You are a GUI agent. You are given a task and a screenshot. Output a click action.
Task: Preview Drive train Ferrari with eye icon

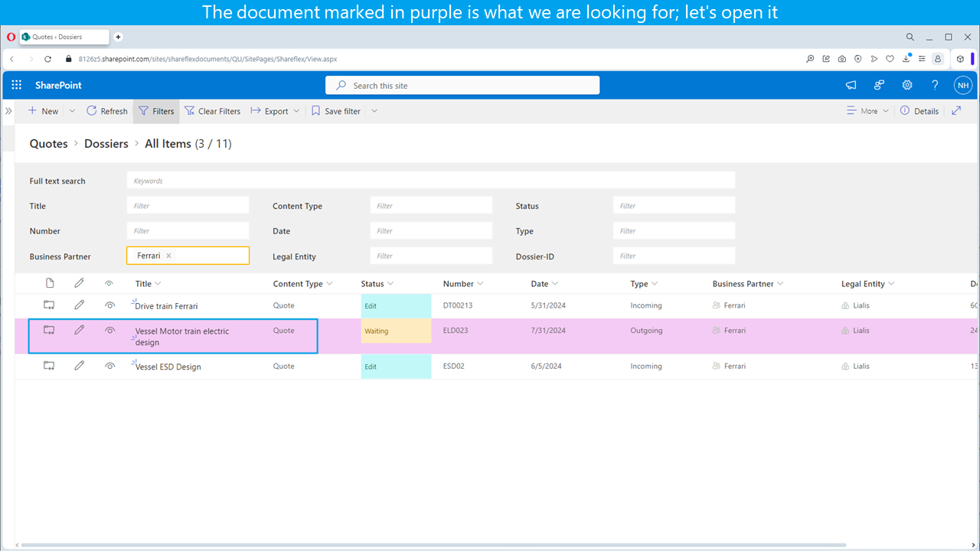110,305
